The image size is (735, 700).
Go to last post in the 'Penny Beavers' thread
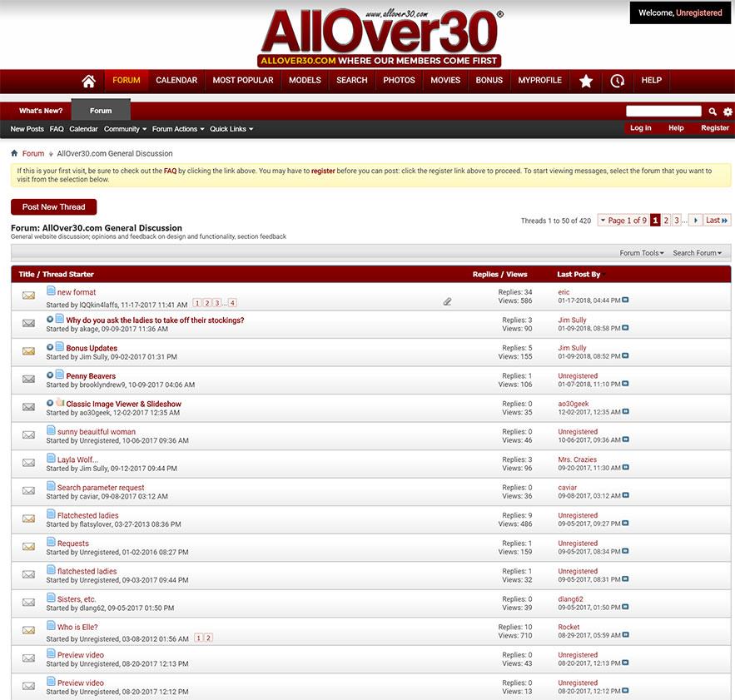coord(625,384)
